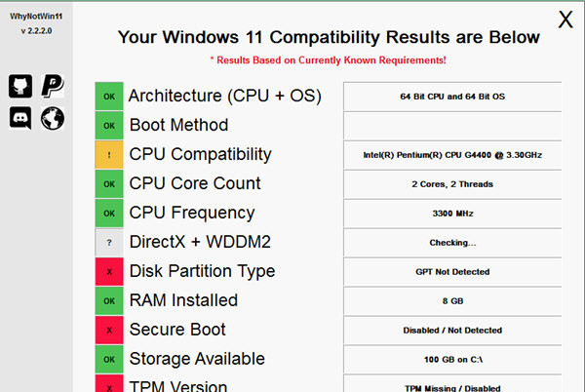Open the GitHub link icon

click(x=20, y=86)
